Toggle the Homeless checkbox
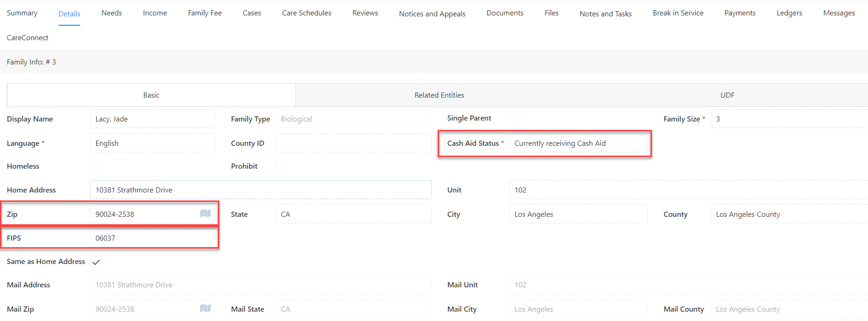The height and width of the screenshot is (321, 868). click(96, 167)
